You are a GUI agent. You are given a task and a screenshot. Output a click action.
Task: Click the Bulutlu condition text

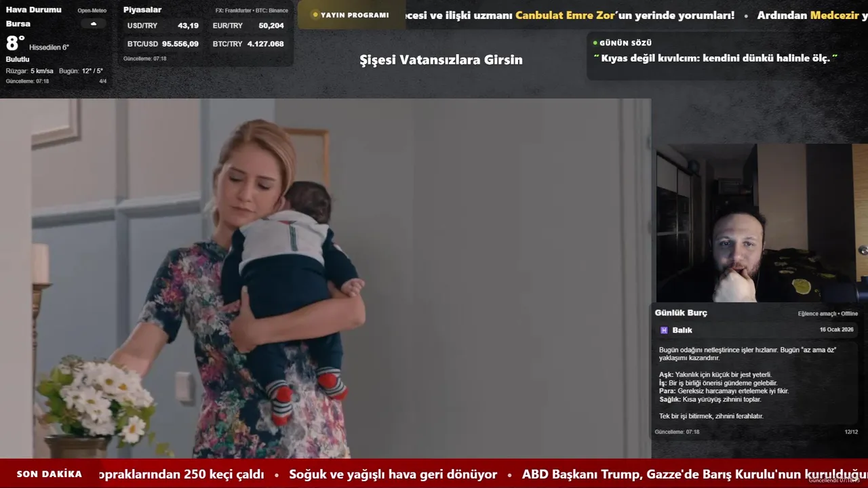pyautogui.click(x=18, y=60)
